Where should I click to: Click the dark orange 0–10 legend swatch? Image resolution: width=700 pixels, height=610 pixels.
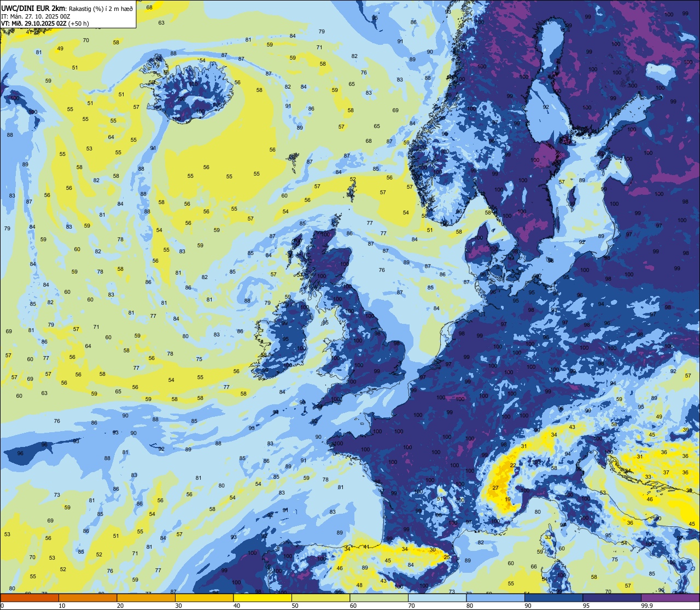[30, 598]
